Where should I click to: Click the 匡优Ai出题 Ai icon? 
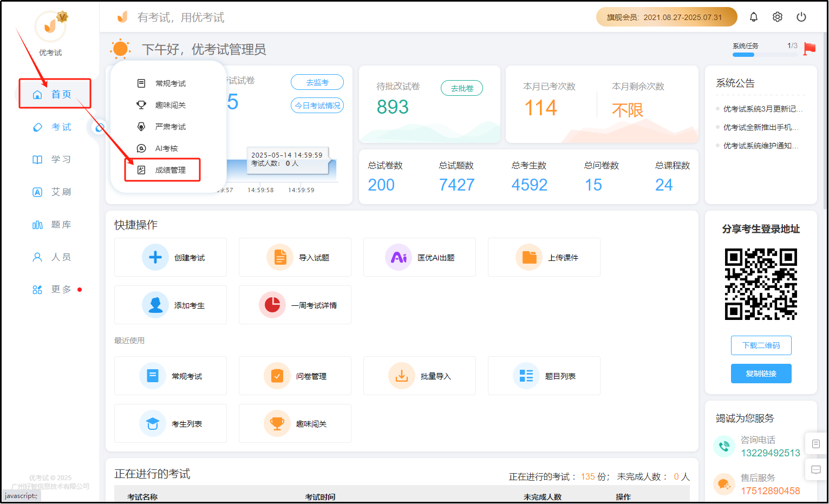399,257
